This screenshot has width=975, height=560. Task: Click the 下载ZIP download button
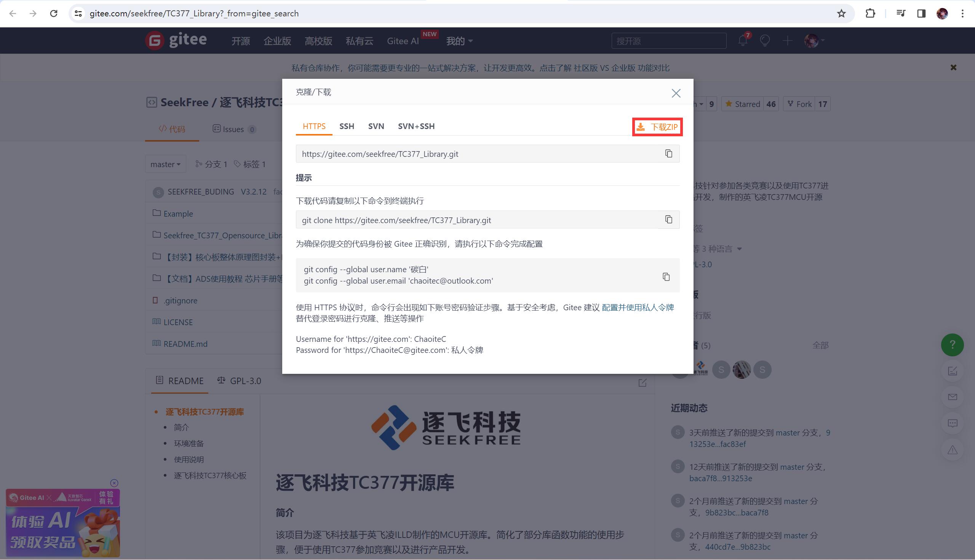[x=657, y=127]
